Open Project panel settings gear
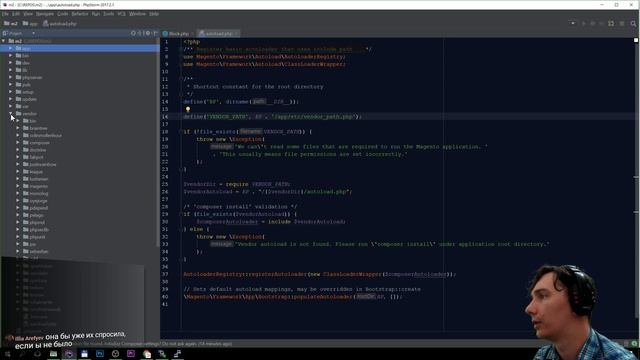The image size is (640, 360). 148,33
